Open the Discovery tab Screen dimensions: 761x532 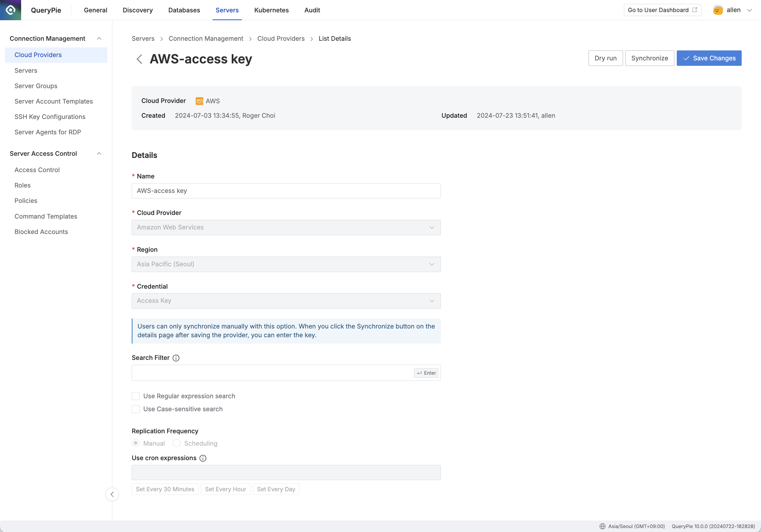tap(137, 10)
